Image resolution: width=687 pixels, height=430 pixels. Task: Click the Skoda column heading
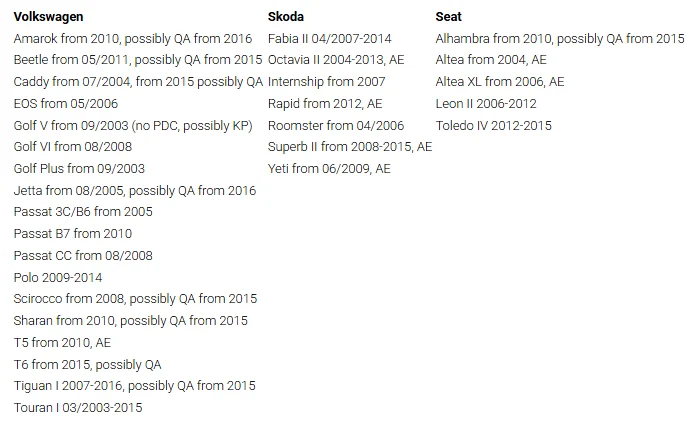[x=286, y=17]
